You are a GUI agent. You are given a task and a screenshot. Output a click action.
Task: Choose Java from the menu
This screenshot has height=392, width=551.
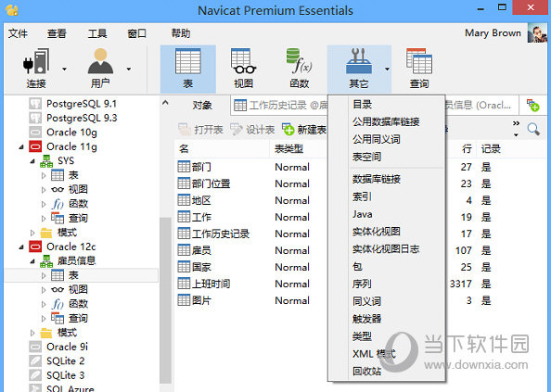click(x=363, y=214)
